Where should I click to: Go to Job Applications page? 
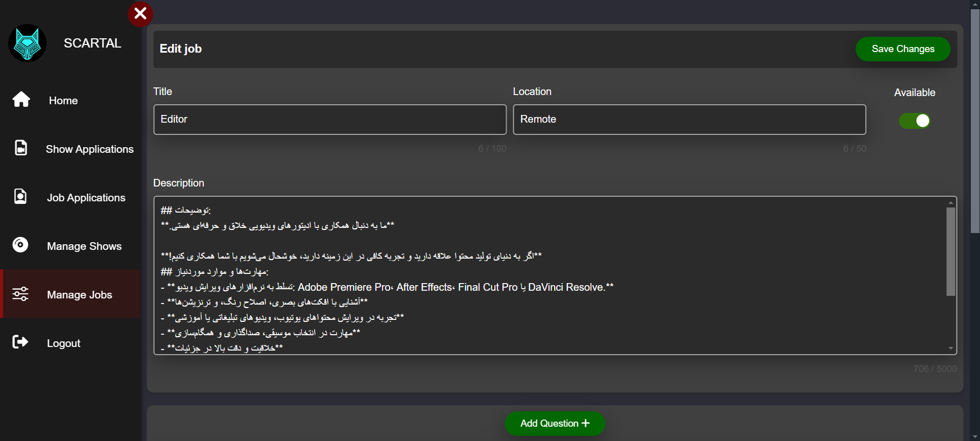point(70,197)
